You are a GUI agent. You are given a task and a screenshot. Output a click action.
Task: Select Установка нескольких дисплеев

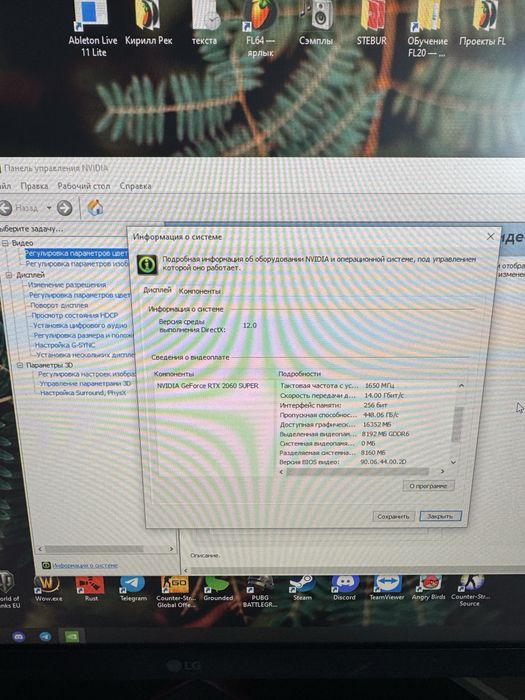tap(85, 355)
